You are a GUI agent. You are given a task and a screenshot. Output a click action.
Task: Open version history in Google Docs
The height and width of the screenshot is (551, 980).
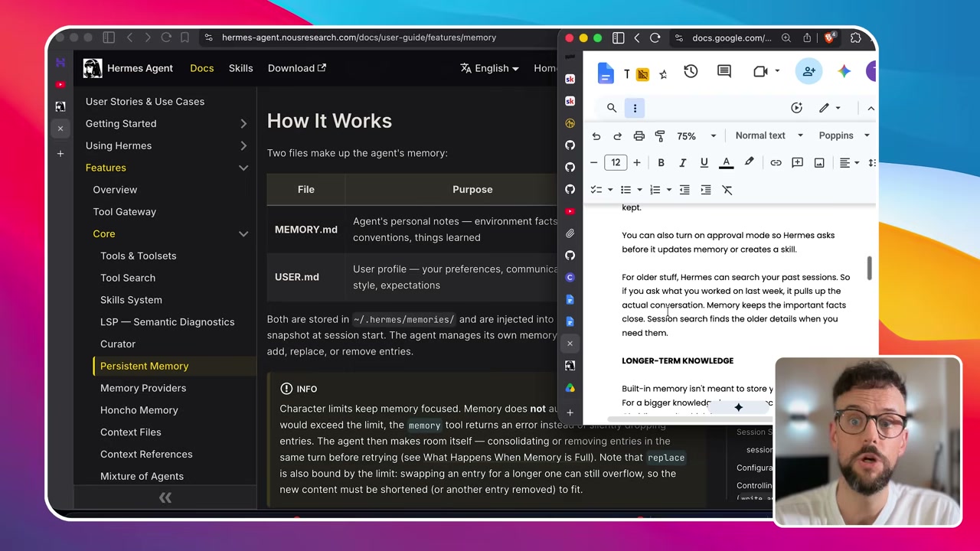pyautogui.click(x=691, y=71)
